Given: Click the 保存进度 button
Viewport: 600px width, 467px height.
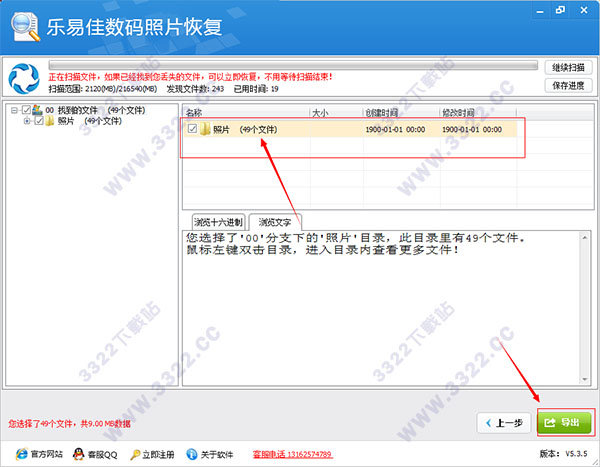Looking at the screenshot, I should [568, 85].
